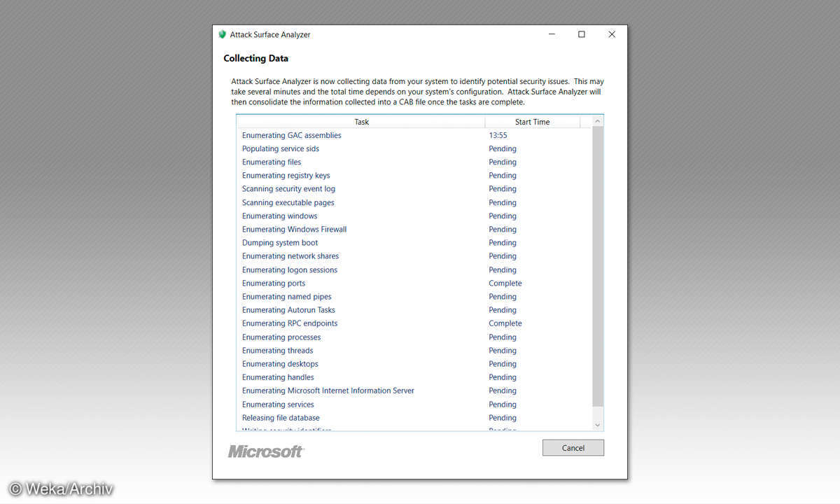Select 'Enumerating Windows Firewall' task

(294, 230)
